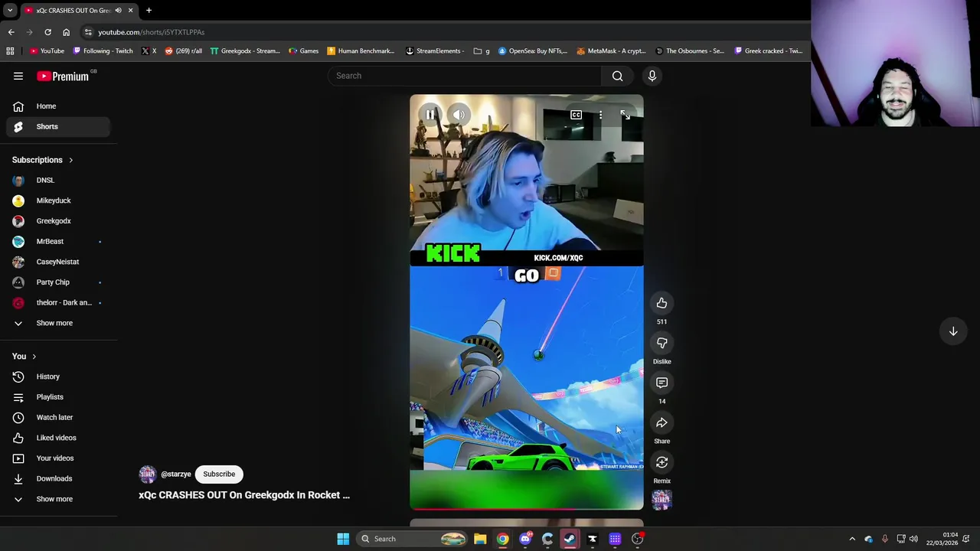
Task: Seek on the Short's red progress bar
Action: point(526,508)
